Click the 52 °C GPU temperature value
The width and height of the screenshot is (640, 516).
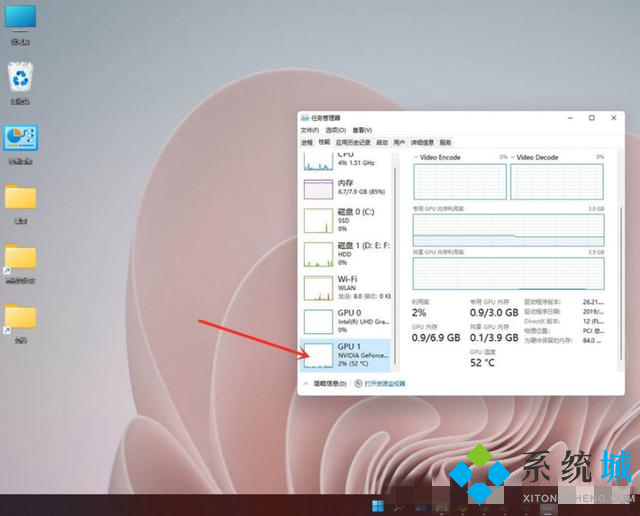tap(482, 363)
